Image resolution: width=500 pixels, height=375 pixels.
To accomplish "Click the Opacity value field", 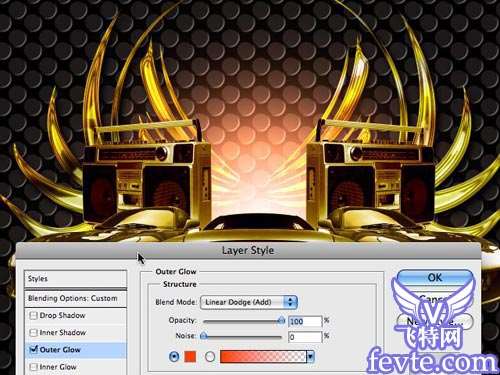I will (x=305, y=321).
